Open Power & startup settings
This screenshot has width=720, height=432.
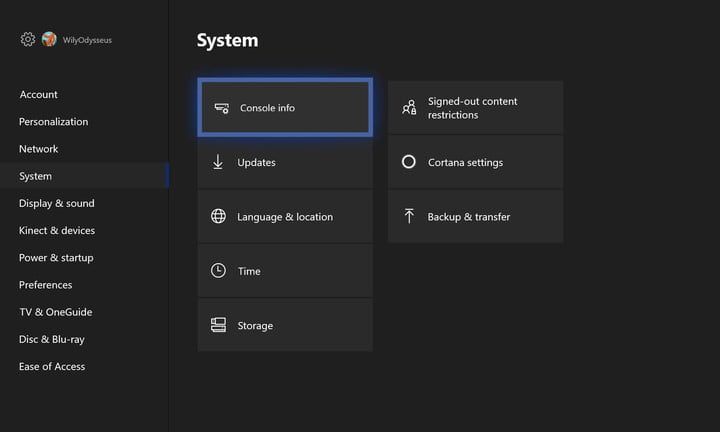(x=56, y=258)
